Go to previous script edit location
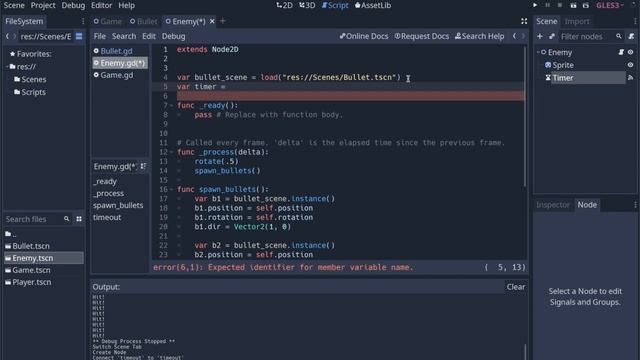Viewport: 640px width, 360px height. point(514,36)
